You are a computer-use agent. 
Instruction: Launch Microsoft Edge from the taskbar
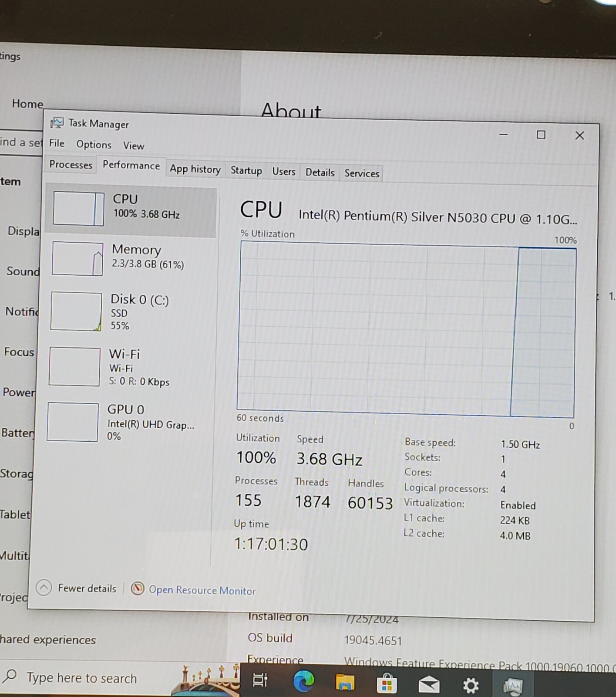(x=303, y=680)
